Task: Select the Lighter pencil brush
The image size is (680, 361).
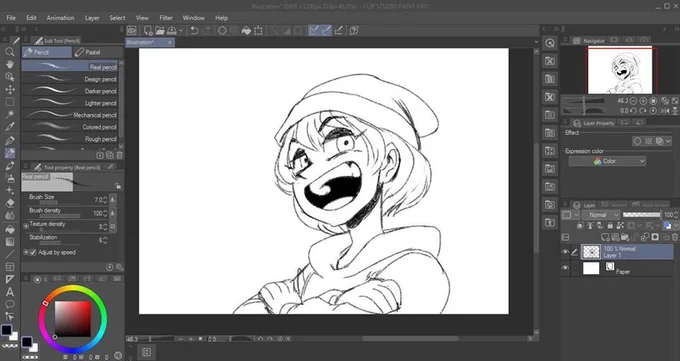Action: pos(69,103)
